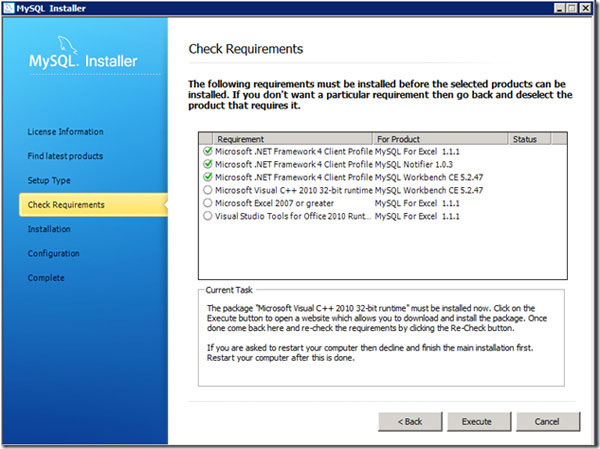This screenshot has width=600, height=449.
Task: Click status circle for Visual C++ 2010 runtime
Action: pyautogui.click(x=207, y=190)
